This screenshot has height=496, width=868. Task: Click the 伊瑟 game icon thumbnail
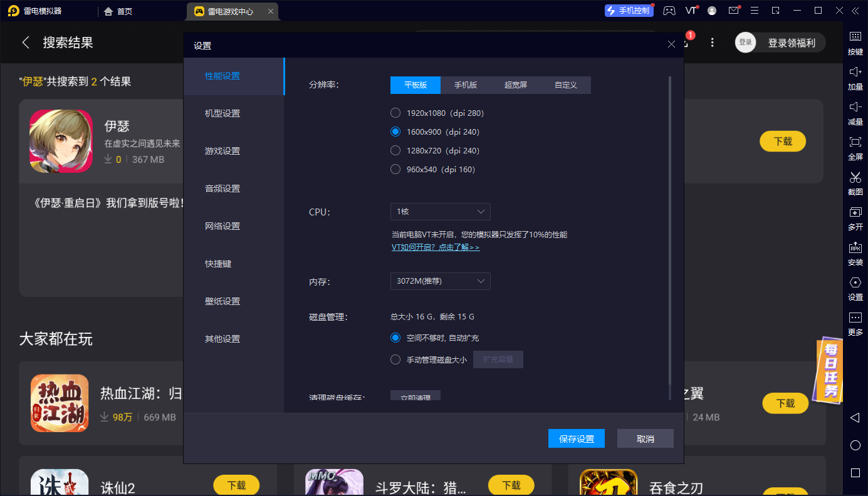point(61,142)
